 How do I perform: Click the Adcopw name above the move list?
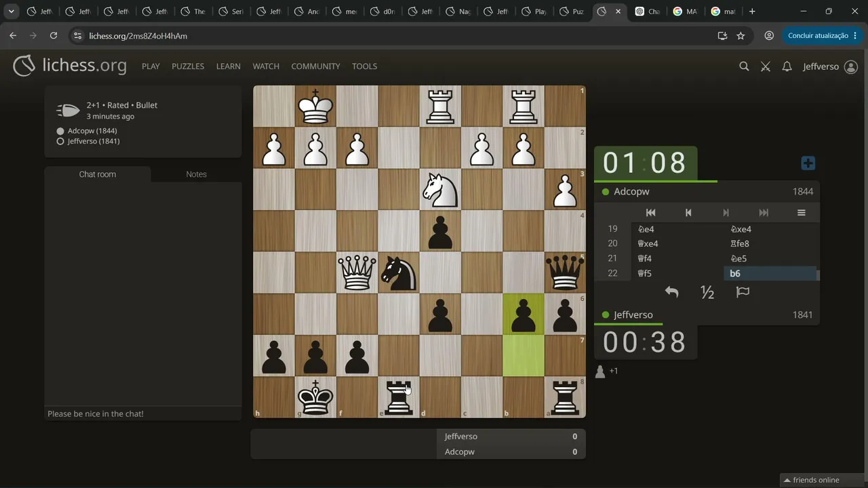631,192
